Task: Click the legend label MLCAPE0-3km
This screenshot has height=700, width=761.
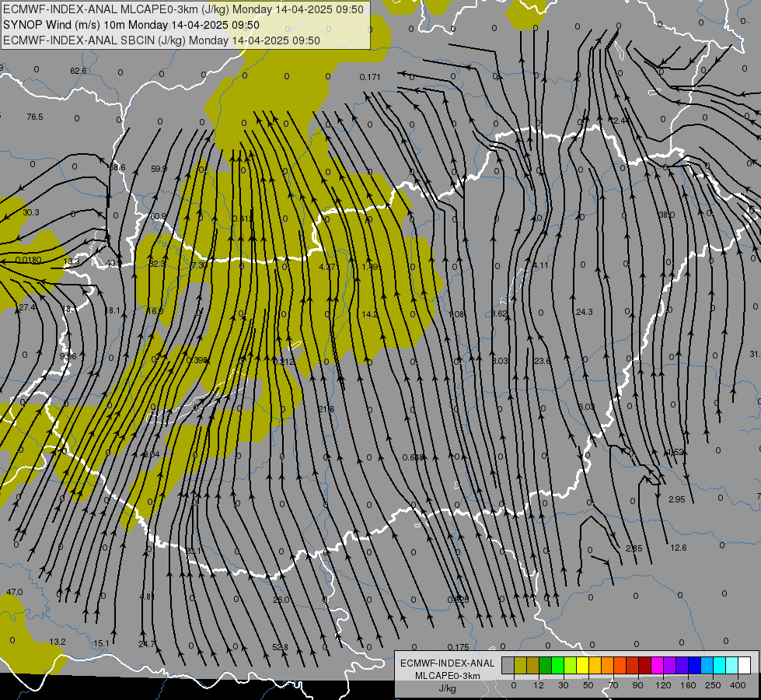Action: (x=448, y=676)
